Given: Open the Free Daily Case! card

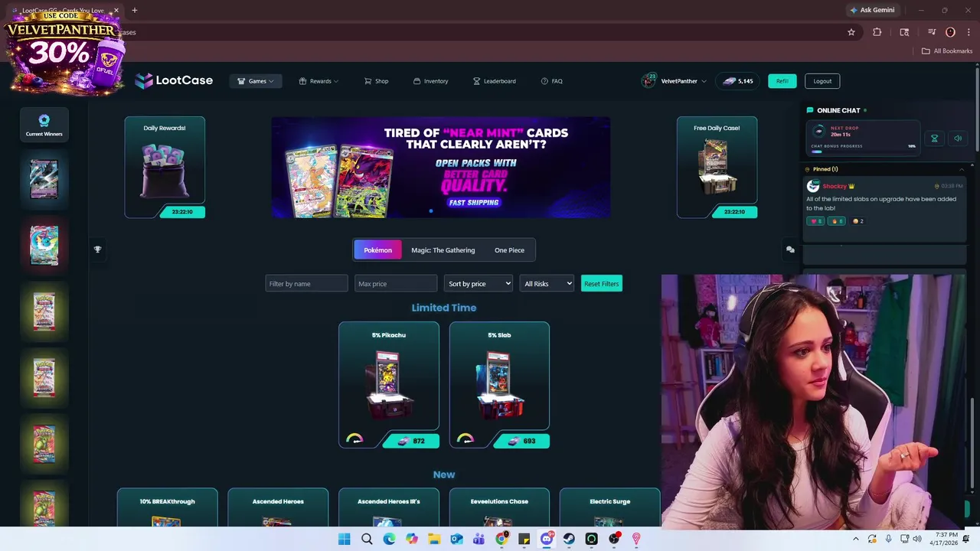Looking at the screenshot, I should tap(717, 167).
